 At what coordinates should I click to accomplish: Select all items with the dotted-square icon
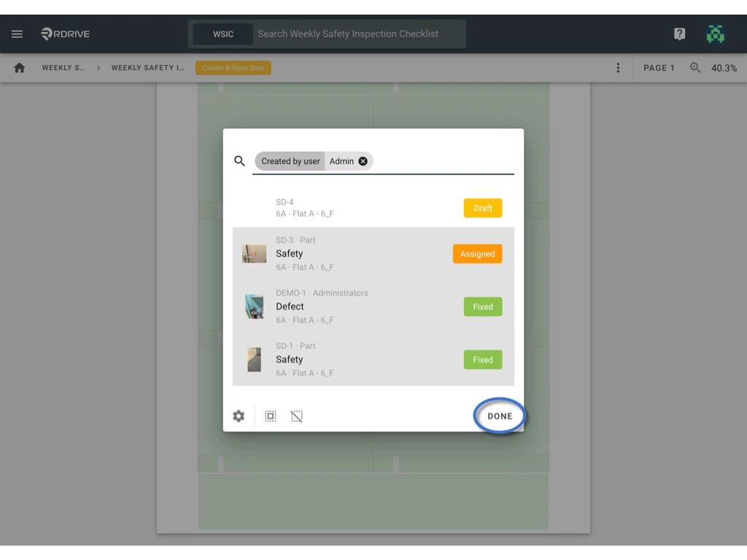click(270, 416)
